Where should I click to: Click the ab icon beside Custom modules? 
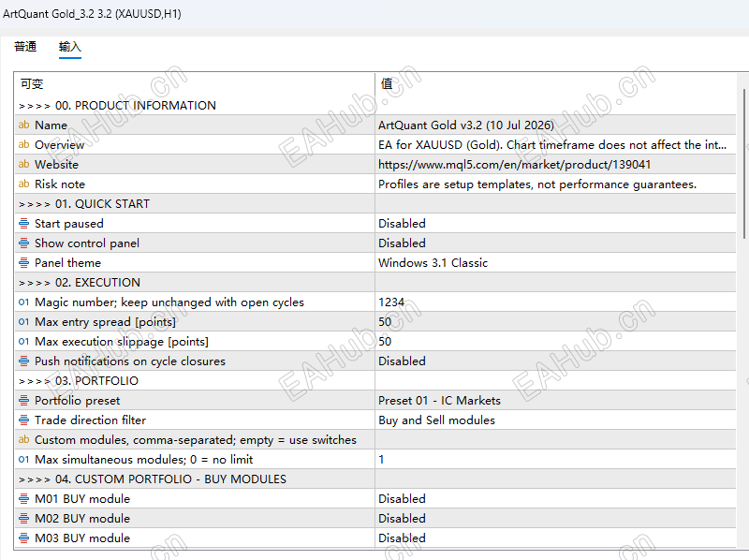pyautogui.click(x=24, y=439)
